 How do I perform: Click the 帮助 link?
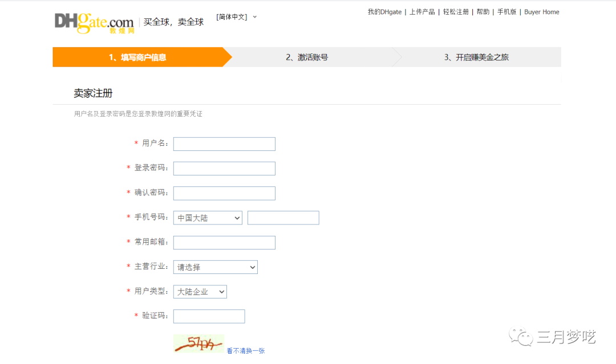click(x=483, y=12)
